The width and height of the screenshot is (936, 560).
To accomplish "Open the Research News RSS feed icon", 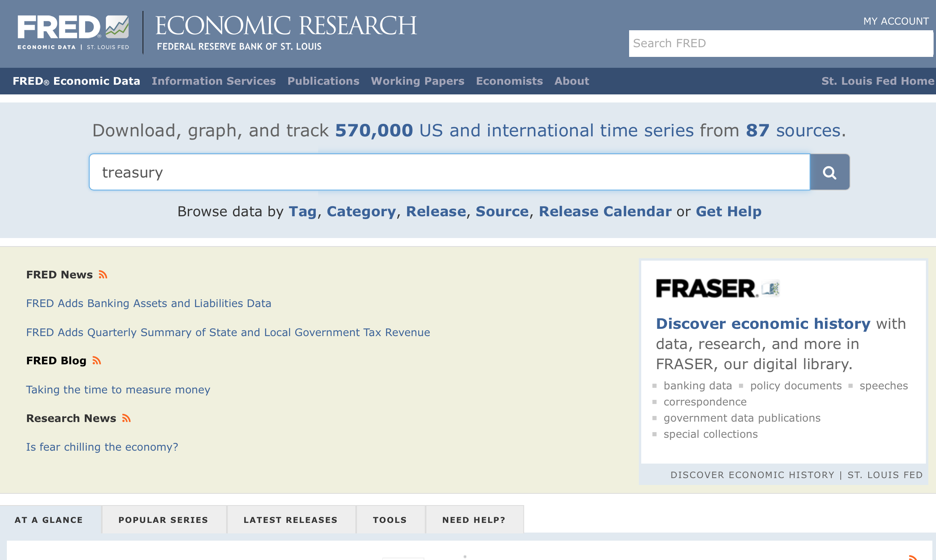I will pyautogui.click(x=126, y=418).
